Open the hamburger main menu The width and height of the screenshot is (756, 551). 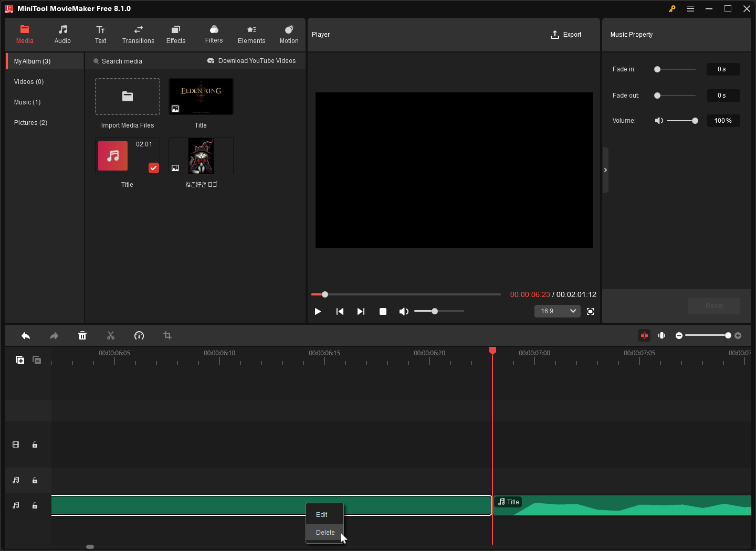pos(690,9)
